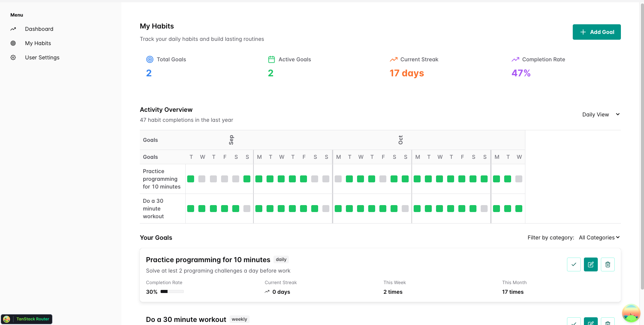Toggle first green square in Practice programming row
Screen dimensions: 644x325
pos(191,179)
